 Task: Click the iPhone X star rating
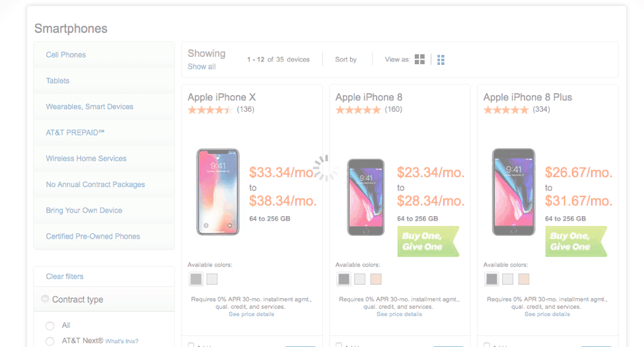point(210,110)
